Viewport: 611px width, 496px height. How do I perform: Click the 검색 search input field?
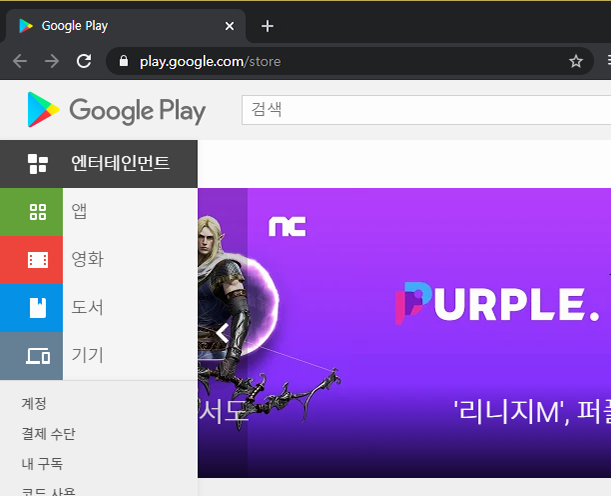(x=426, y=110)
